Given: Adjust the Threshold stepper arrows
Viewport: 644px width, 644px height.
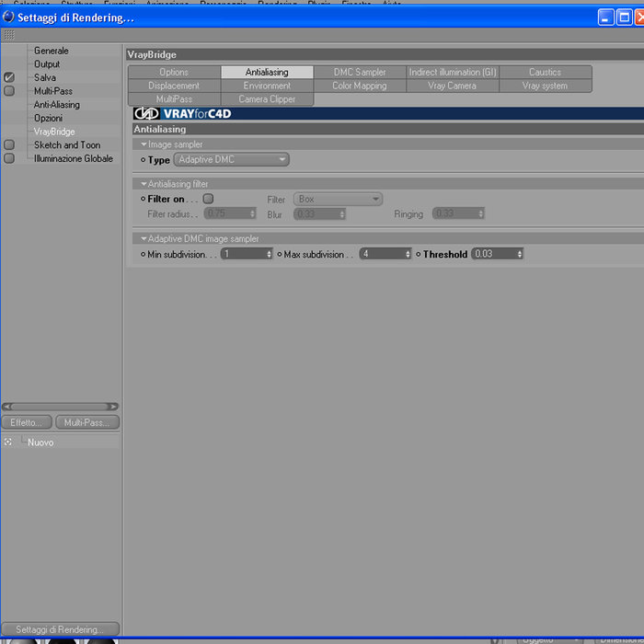Looking at the screenshot, I should tap(520, 254).
